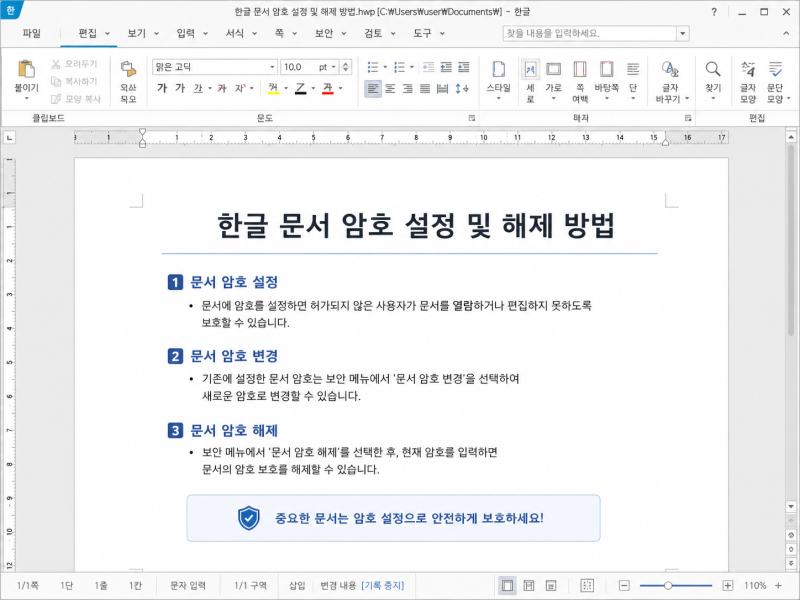This screenshot has width=800, height=600.
Task: Select right align paragraph
Action: point(408,89)
